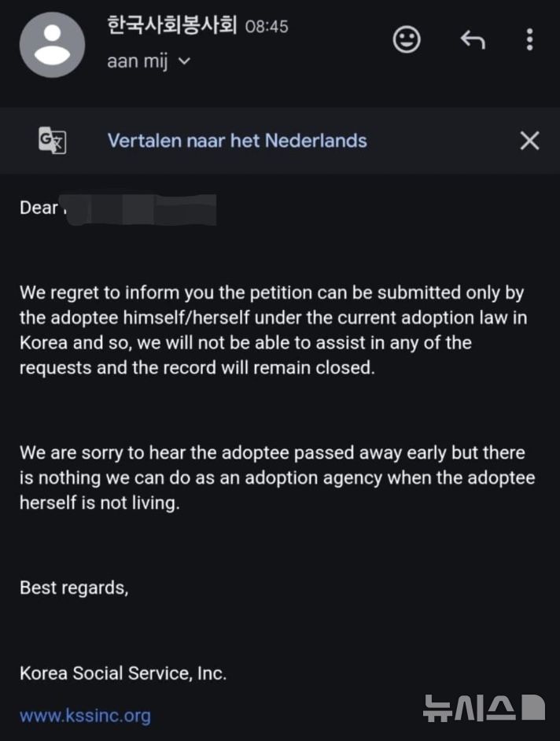This screenshot has height=741, width=560.
Task: Tap 'Best regards,' closing line
Action: point(74,588)
